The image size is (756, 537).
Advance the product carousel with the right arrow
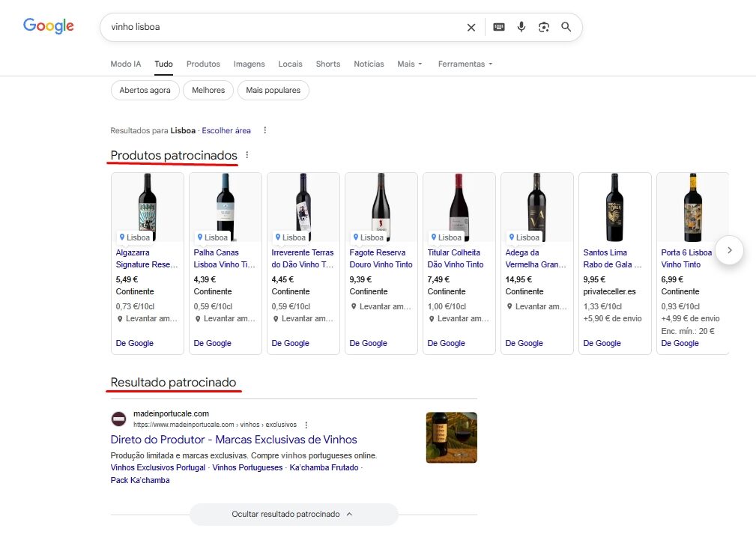pos(729,251)
